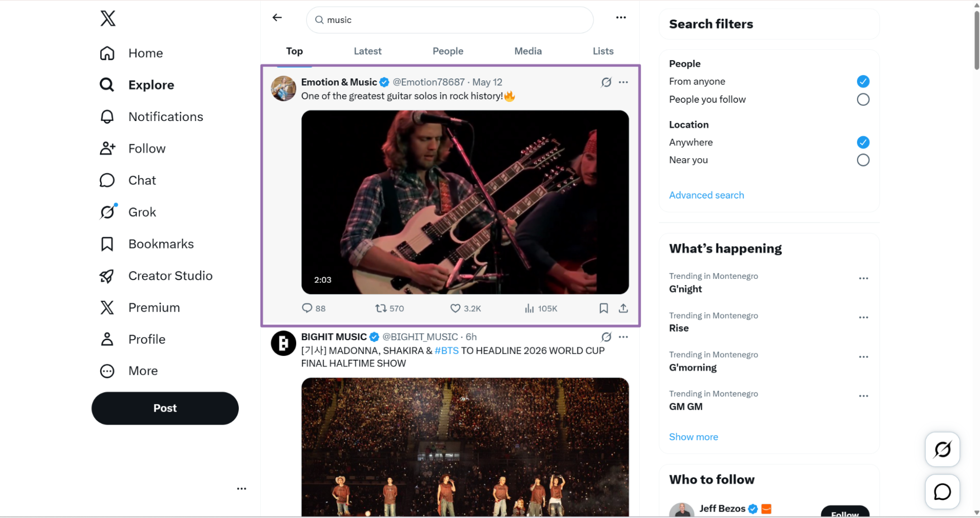
Task: Open floating chat button at bottom right
Action: tap(942, 492)
